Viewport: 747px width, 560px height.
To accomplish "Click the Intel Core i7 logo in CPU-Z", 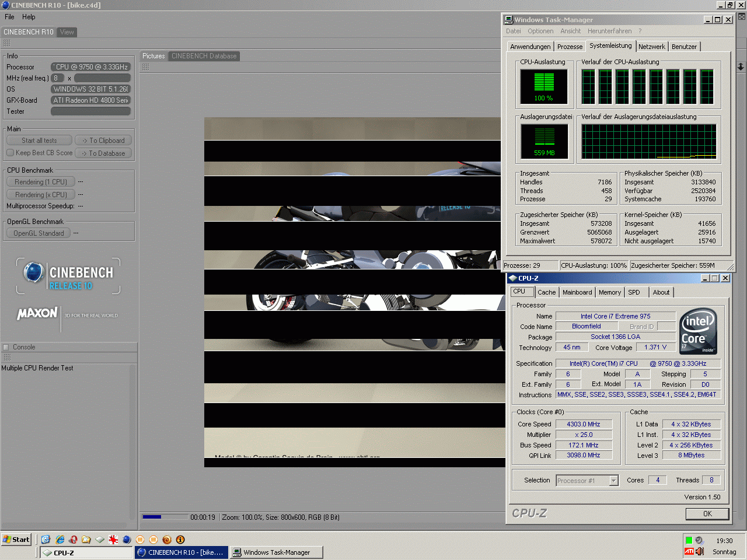I will [x=699, y=331].
